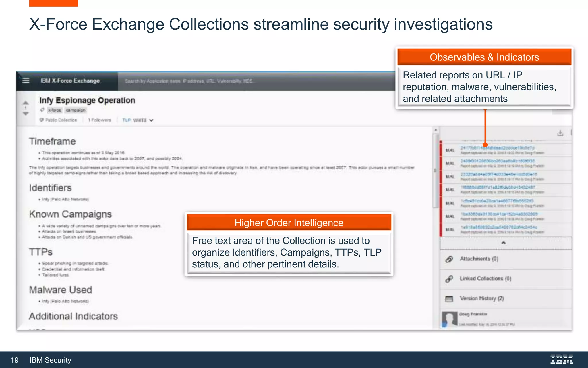The width and height of the screenshot is (588, 368).
Task: Click the Malware Used heading
Action: (61, 290)
